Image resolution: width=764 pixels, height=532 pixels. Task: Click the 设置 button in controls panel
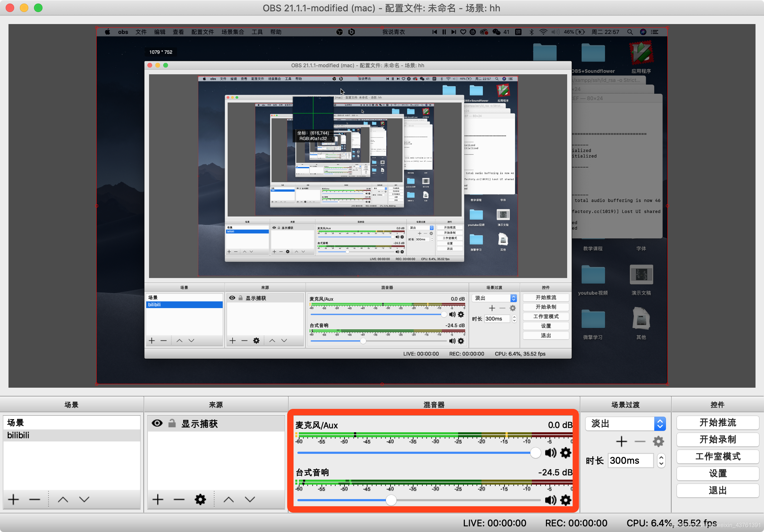point(717,473)
